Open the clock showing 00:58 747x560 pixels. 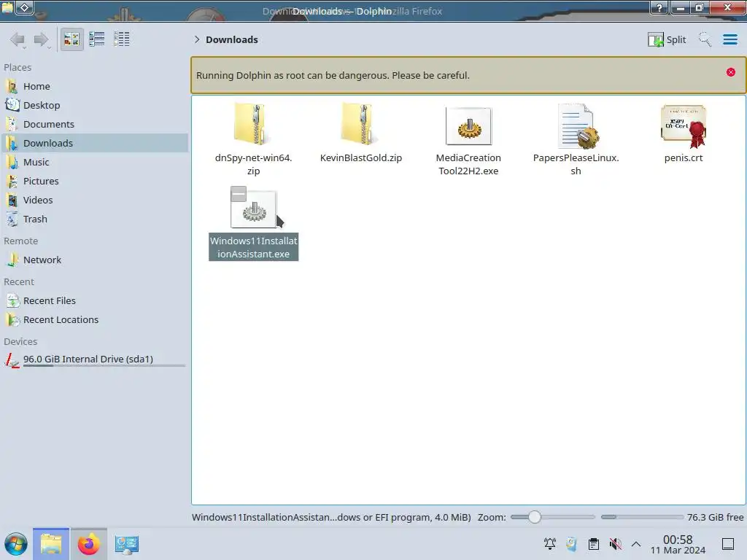pyautogui.click(x=678, y=544)
